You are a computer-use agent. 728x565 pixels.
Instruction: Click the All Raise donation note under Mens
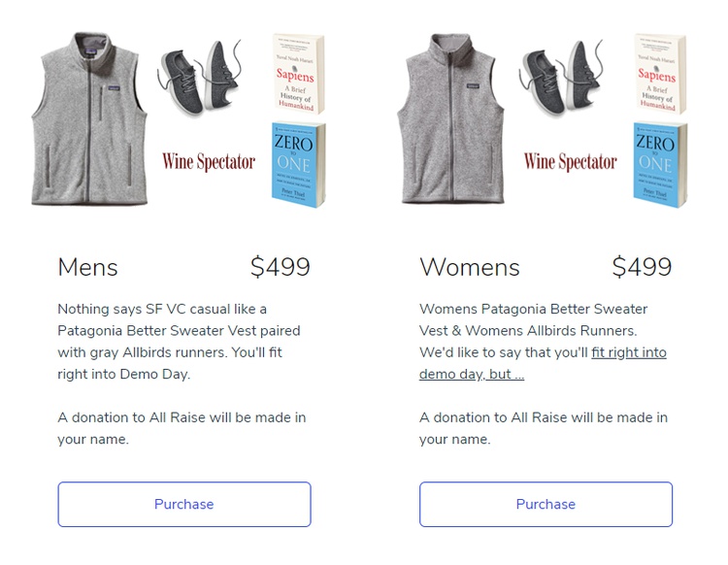182,428
